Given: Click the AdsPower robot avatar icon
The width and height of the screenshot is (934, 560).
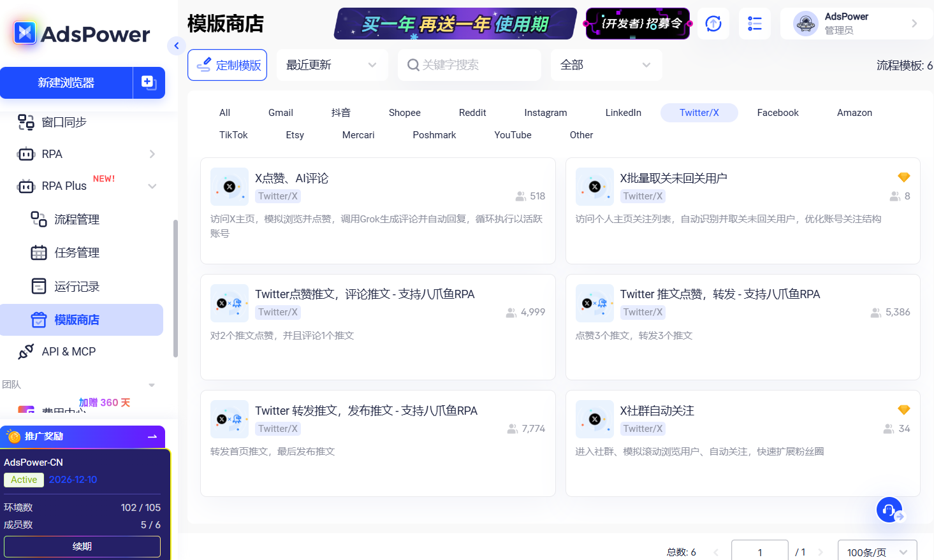Looking at the screenshot, I should coord(806,23).
